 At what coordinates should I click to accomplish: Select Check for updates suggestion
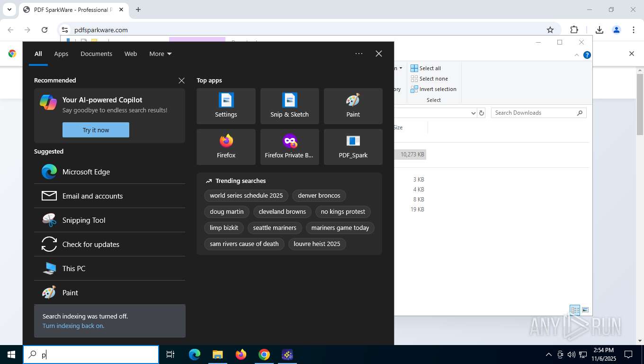point(109,244)
